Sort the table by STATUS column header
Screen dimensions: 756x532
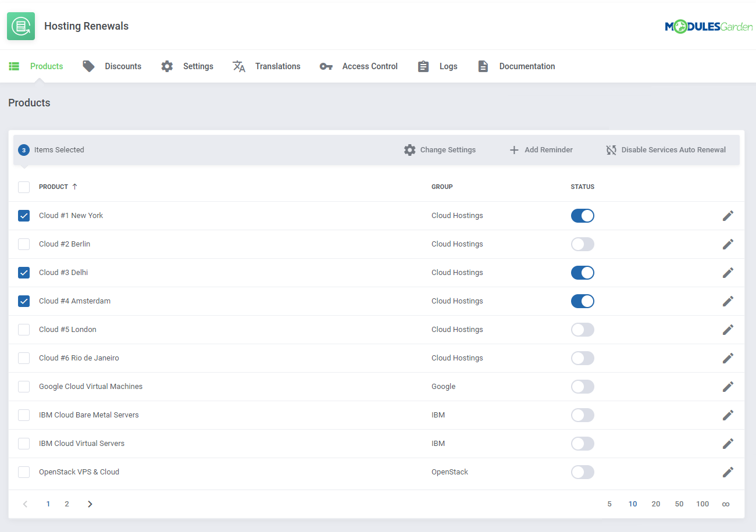click(x=583, y=187)
